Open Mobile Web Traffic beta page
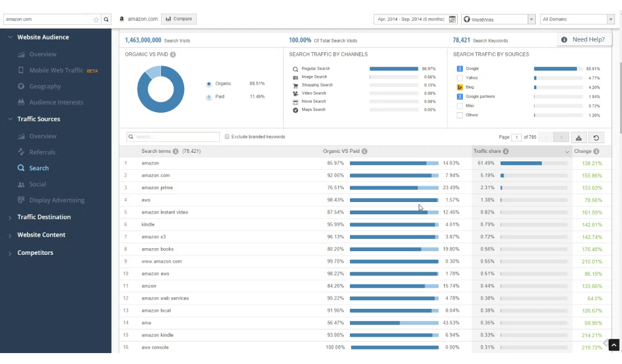Image resolution: width=622 pixels, height=364 pixels. [56, 70]
